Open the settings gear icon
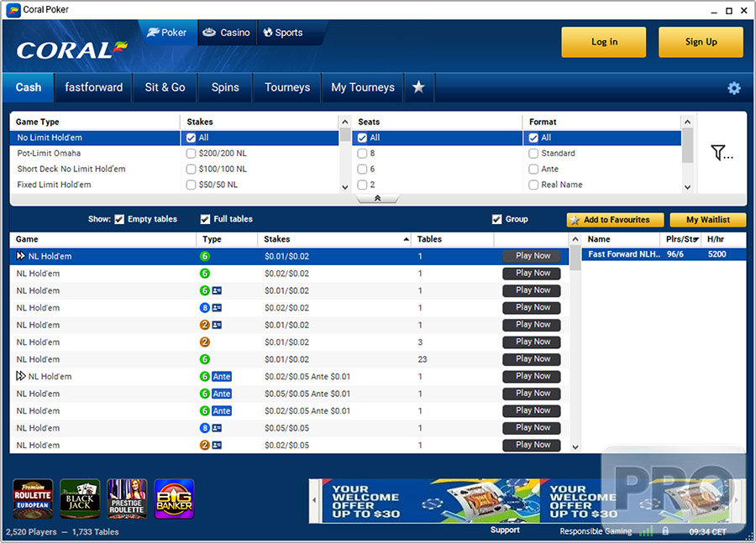Viewport: 756px width, 543px height. coord(733,88)
